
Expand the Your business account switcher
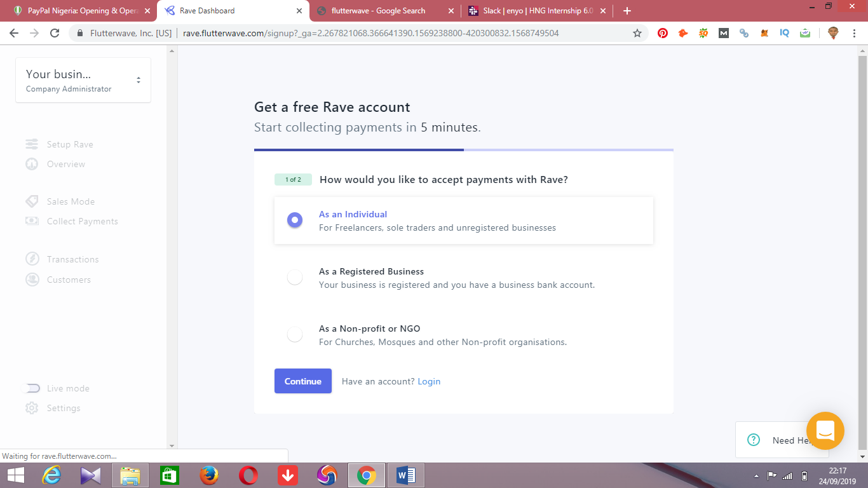(x=83, y=80)
